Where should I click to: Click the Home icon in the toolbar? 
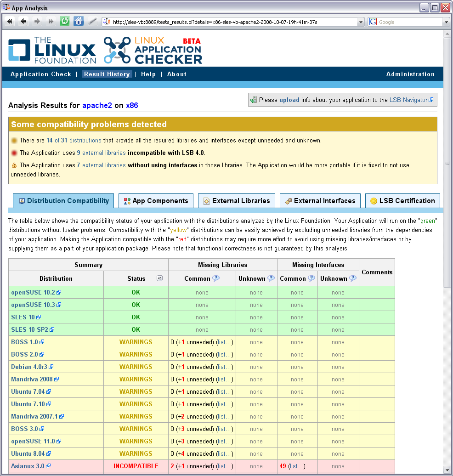click(79, 22)
